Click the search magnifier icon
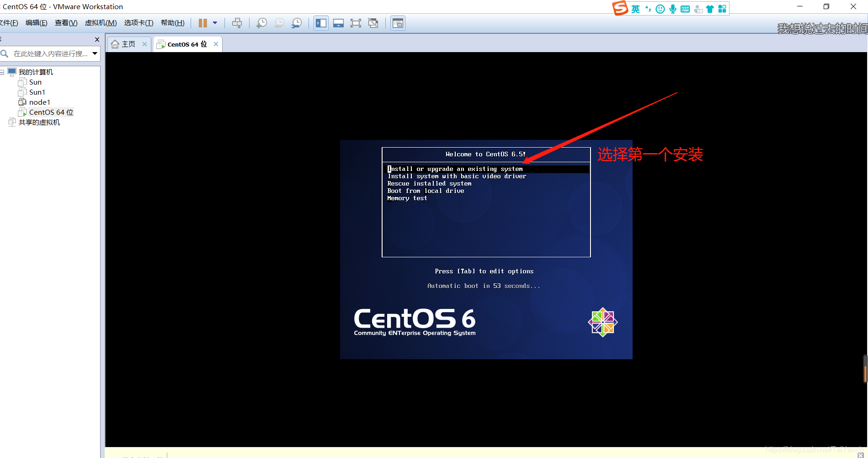Viewport: 868px width, 458px height. (x=5, y=54)
